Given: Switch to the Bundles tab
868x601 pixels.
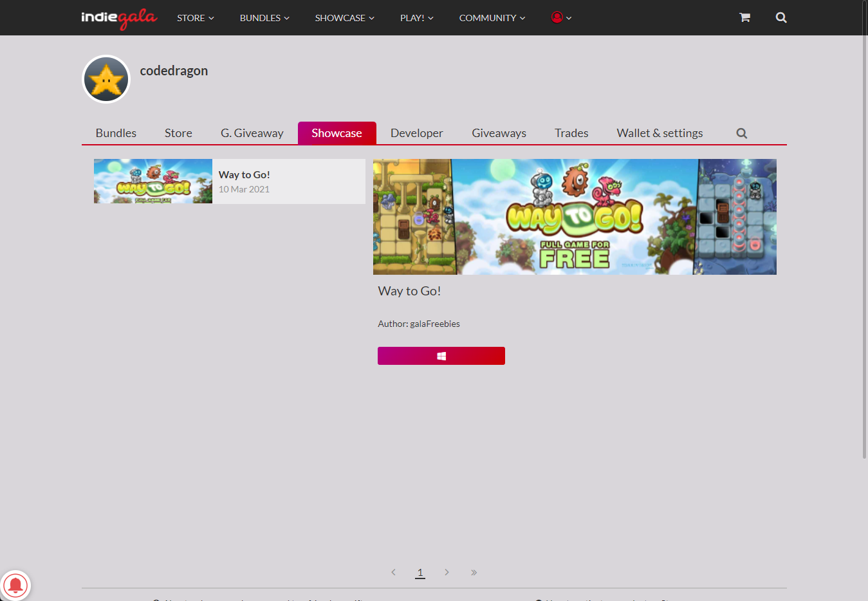Looking at the screenshot, I should click(116, 133).
